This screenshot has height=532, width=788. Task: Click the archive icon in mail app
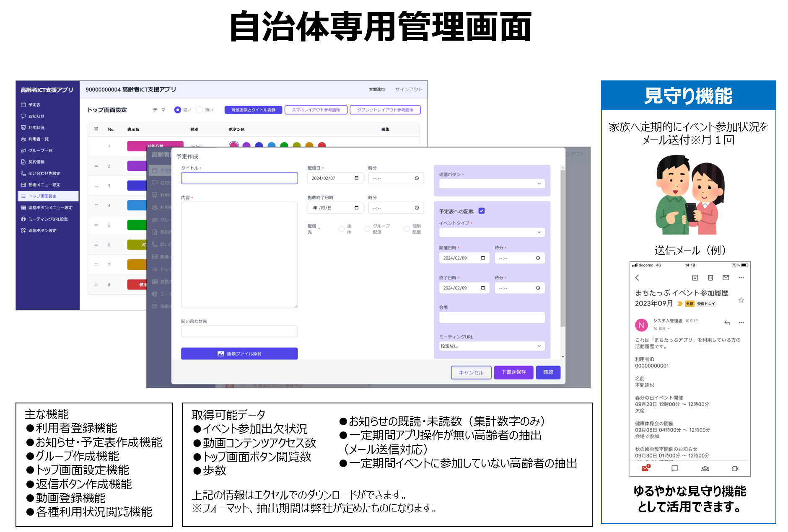coord(695,278)
